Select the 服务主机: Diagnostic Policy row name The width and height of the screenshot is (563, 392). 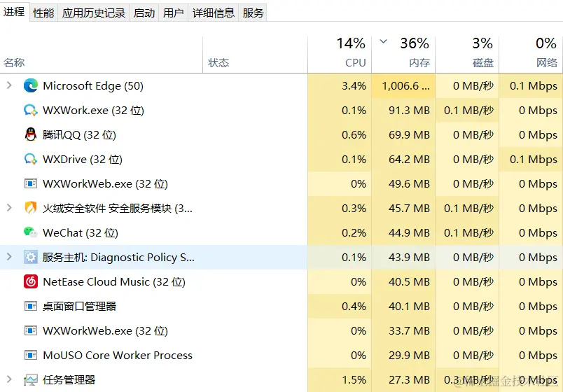click(118, 258)
